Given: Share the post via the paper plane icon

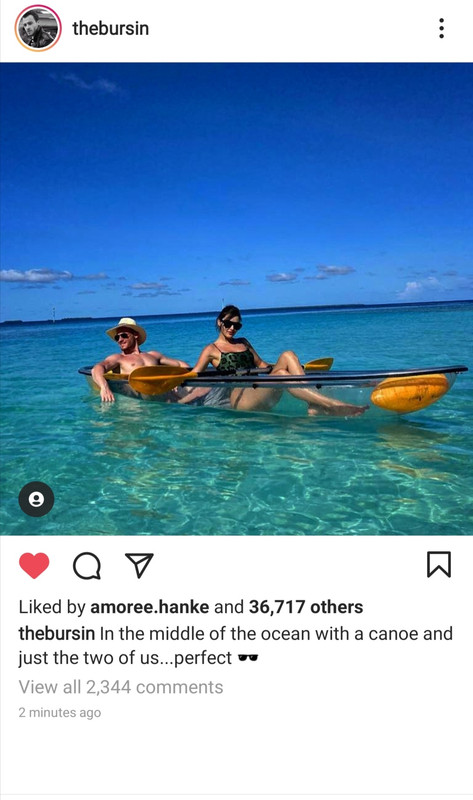Looking at the screenshot, I should (x=139, y=565).
